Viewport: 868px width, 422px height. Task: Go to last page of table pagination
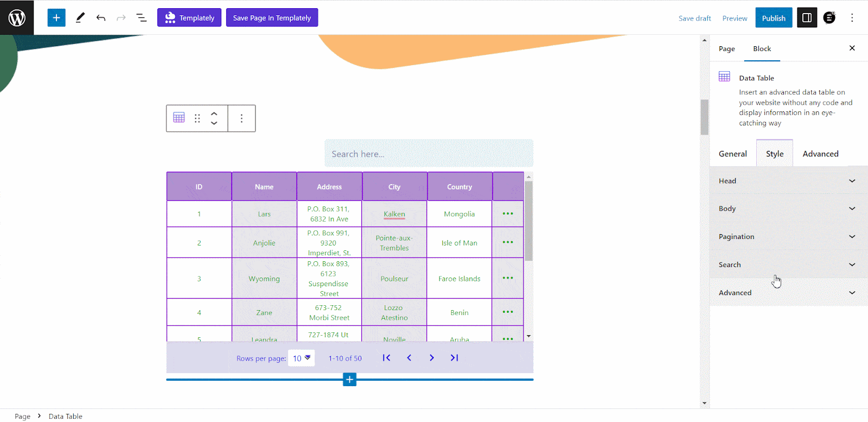(454, 357)
